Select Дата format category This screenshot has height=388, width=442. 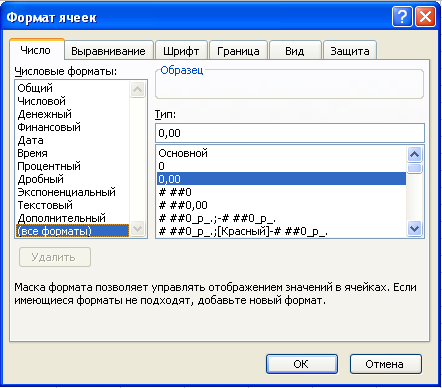pos(72,140)
